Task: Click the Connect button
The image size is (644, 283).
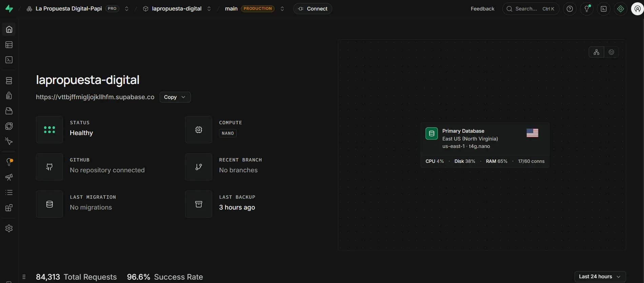Action: [313, 9]
